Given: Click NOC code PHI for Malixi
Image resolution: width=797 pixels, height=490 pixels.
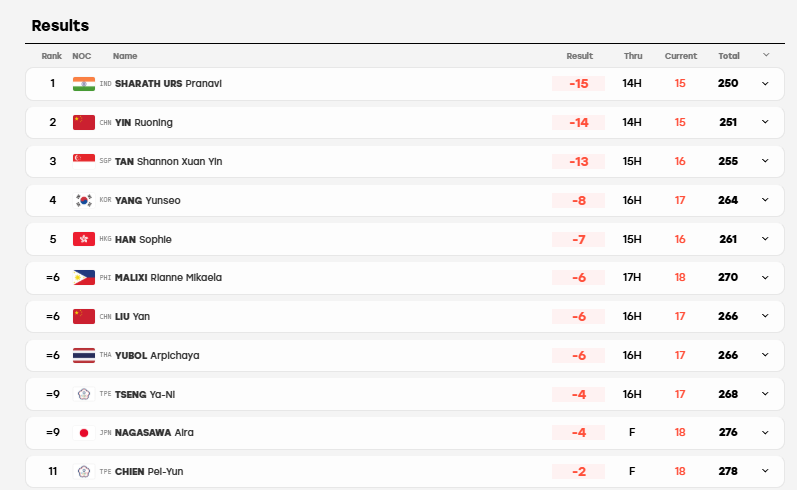Looking at the screenshot, I should coord(105,278).
